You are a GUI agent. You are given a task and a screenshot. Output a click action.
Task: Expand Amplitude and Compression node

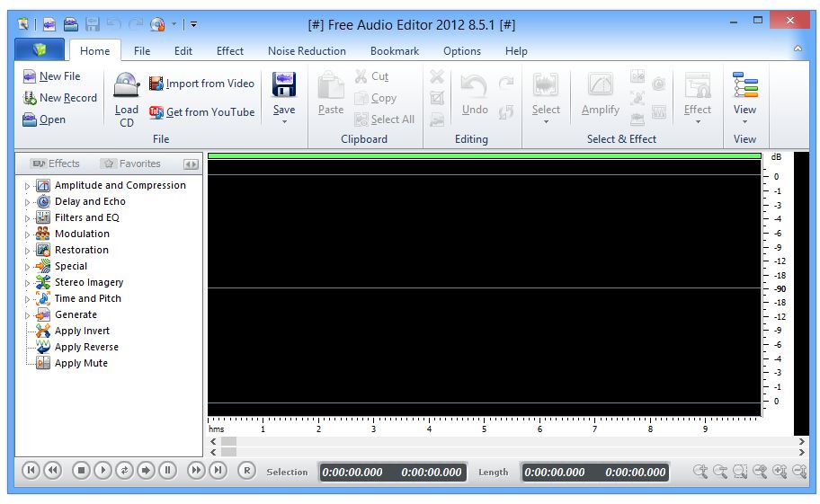(x=27, y=186)
